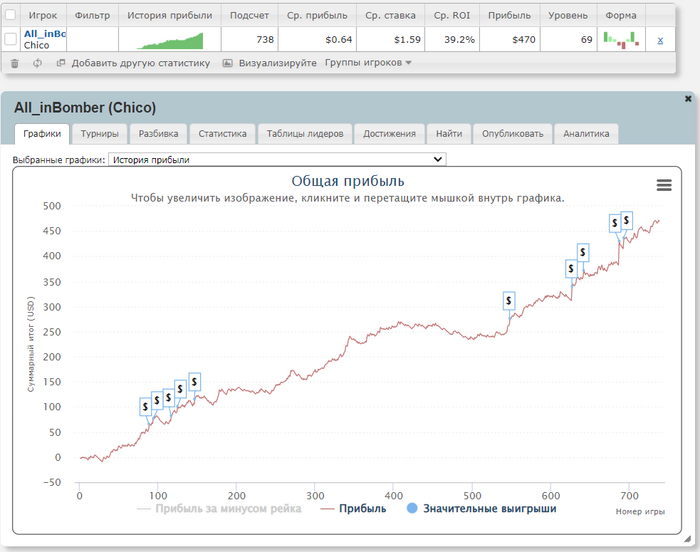Click the dollar marker near game 130
The height and width of the screenshot is (552, 700).
[x=180, y=389]
